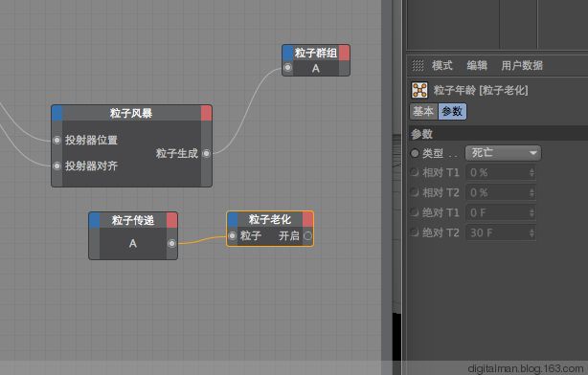Toggle the 绝对 T2 animation dot

(x=415, y=232)
